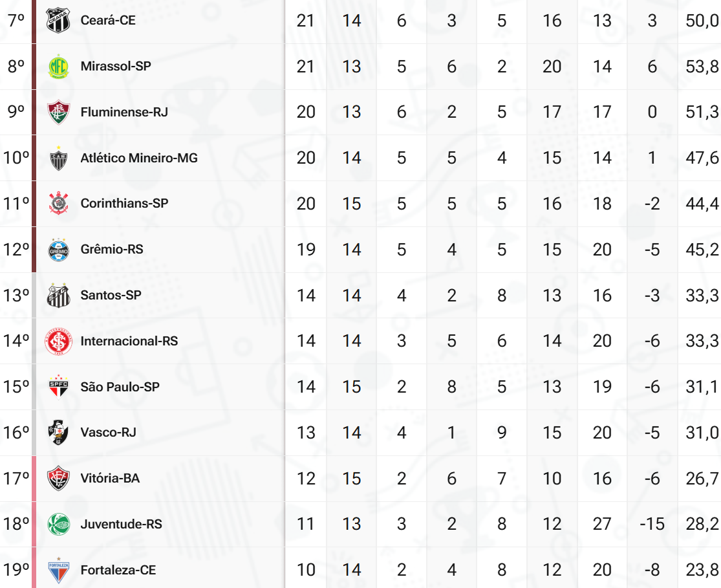This screenshot has width=721, height=588.
Task: Select the Vasco club crest icon
Action: pos(58,433)
